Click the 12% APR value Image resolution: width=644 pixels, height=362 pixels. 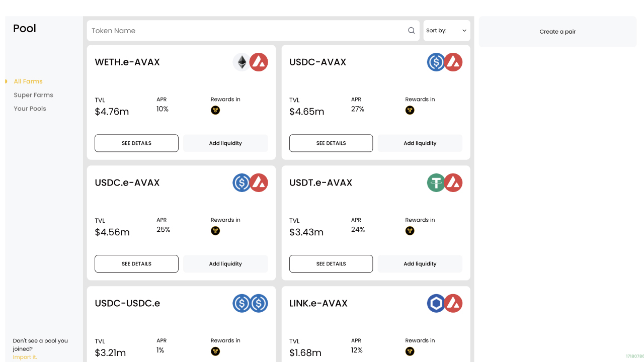click(x=357, y=350)
